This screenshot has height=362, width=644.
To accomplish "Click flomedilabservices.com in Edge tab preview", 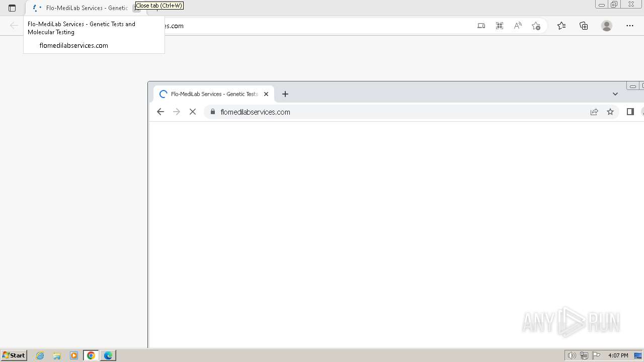I will coord(74,45).
